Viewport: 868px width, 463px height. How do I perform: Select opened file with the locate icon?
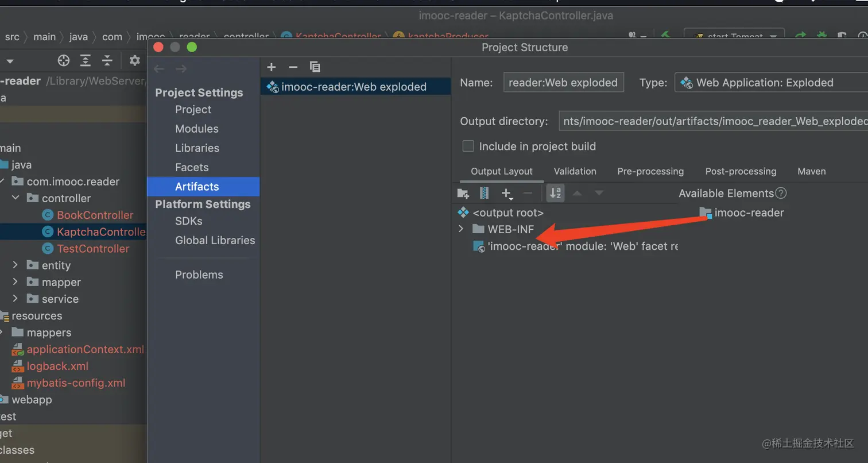tap(64, 60)
